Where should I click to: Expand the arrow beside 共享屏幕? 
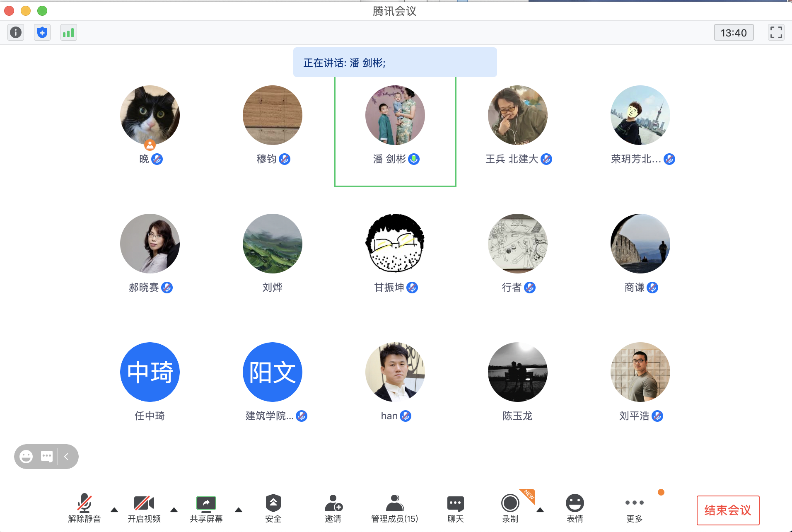[239, 510]
